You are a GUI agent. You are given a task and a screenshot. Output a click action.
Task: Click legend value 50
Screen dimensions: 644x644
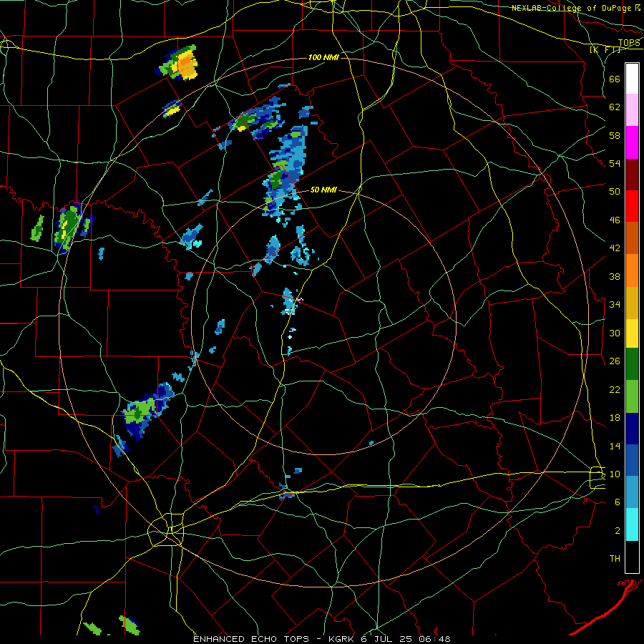[x=615, y=192]
